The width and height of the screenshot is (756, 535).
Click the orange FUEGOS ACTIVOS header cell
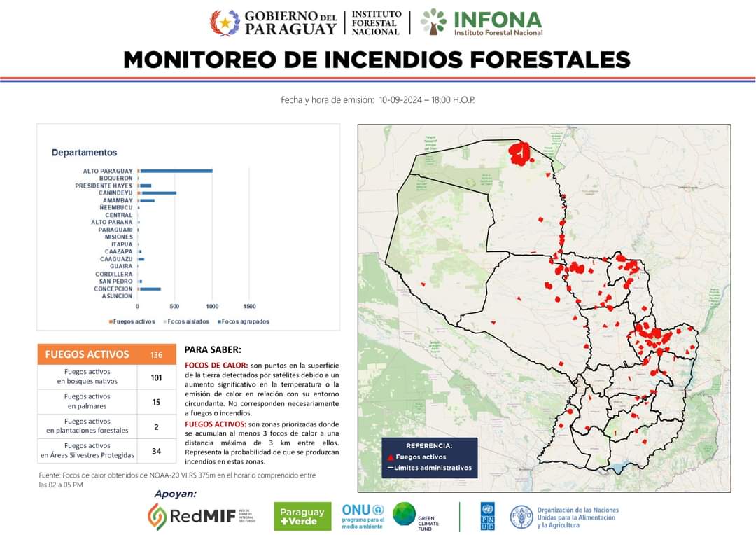click(x=87, y=354)
